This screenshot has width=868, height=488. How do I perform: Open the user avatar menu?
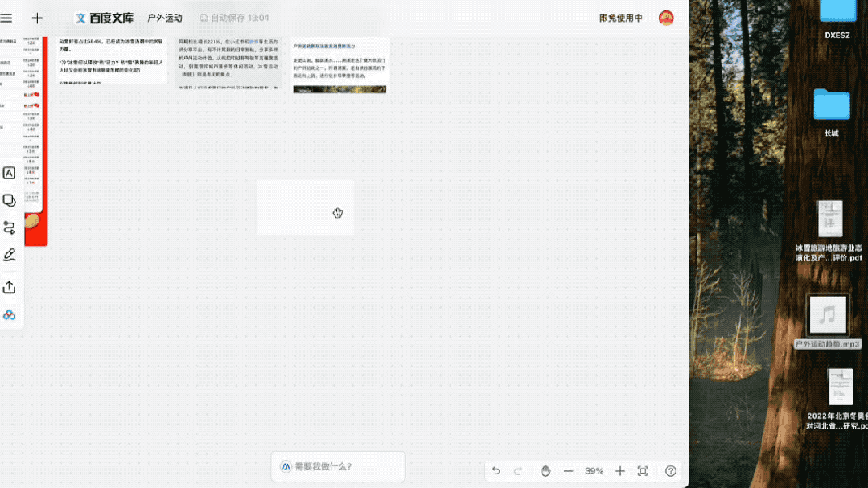(667, 18)
